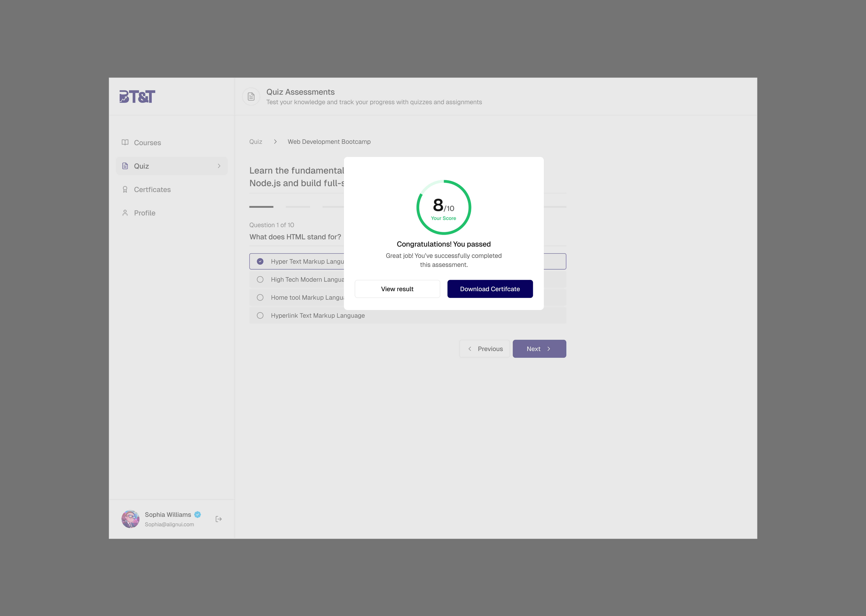This screenshot has width=866, height=616.
Task: Click the circular 8/10 score ring
Action: tap(444, 208)
